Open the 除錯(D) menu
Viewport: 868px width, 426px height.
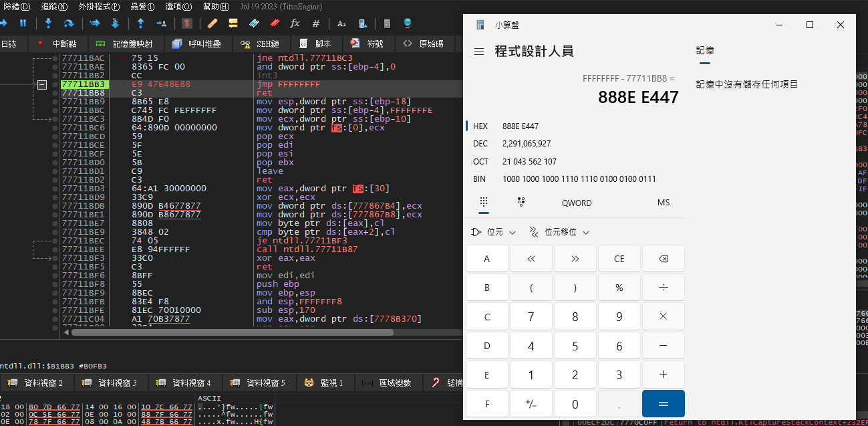(17, 7)
